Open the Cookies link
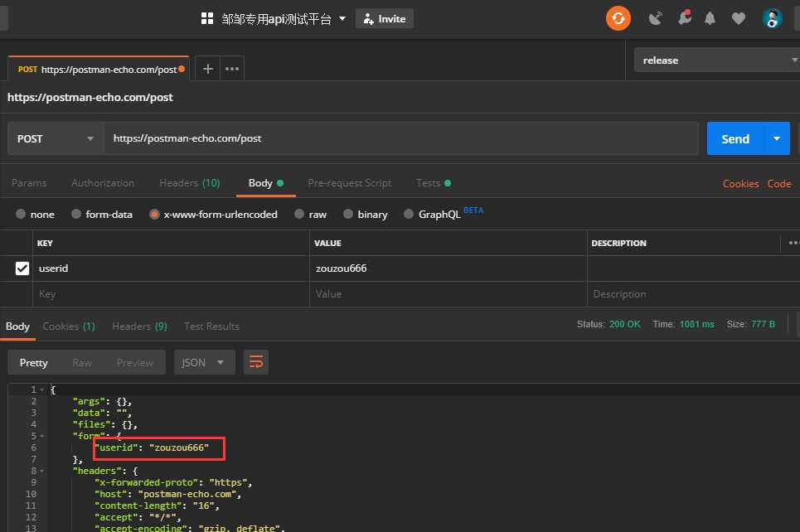 pos(740,184)
